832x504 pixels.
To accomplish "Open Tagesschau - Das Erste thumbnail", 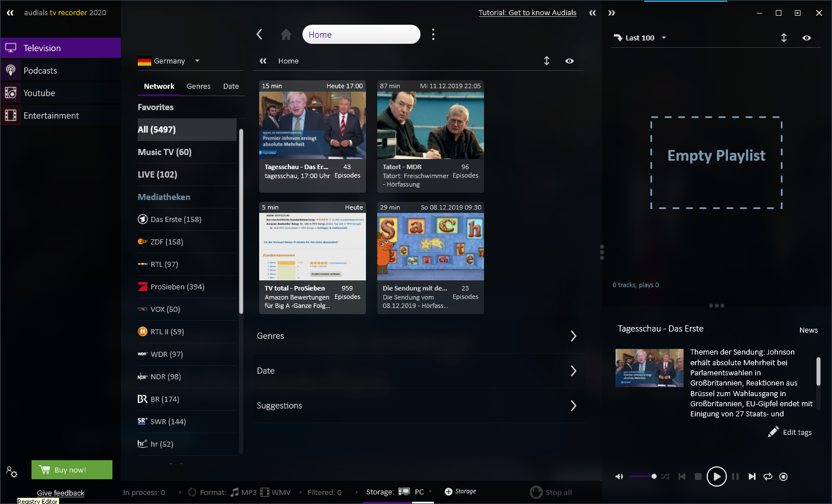I will coord(313,125).
